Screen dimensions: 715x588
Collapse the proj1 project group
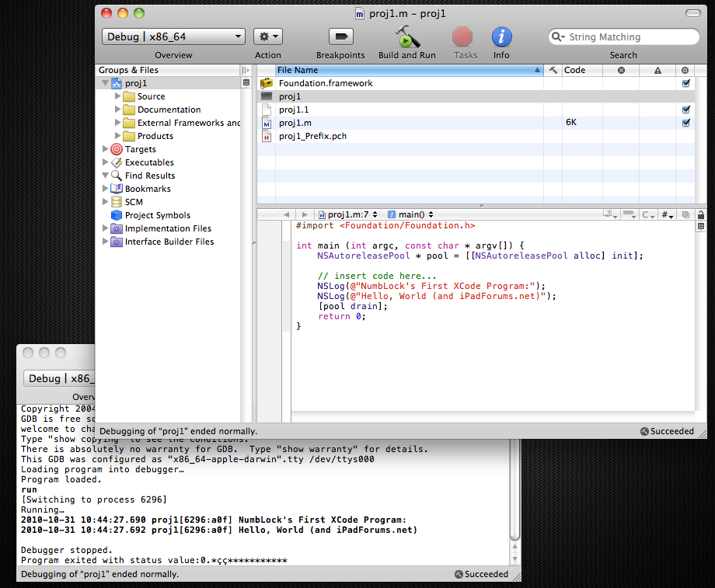(106, 83)
